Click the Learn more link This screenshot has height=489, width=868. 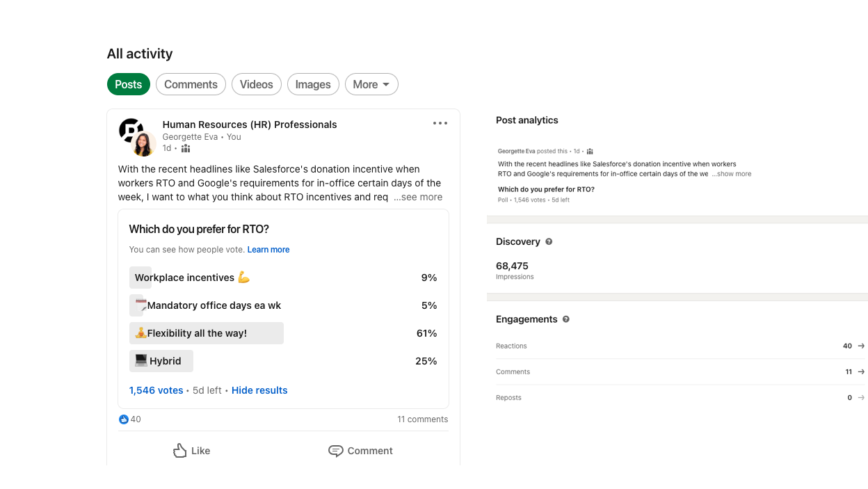coord(268,250)
